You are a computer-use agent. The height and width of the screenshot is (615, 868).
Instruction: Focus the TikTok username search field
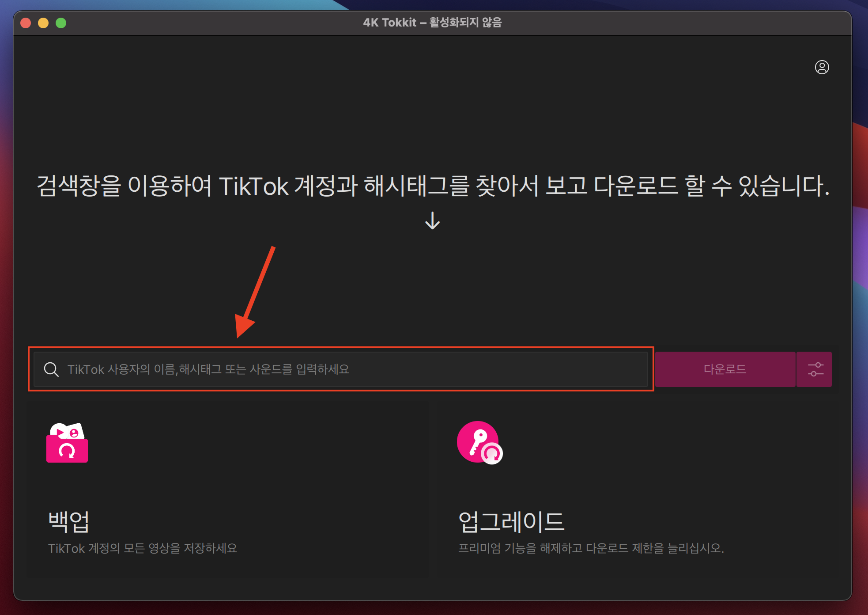click(353, 369)
